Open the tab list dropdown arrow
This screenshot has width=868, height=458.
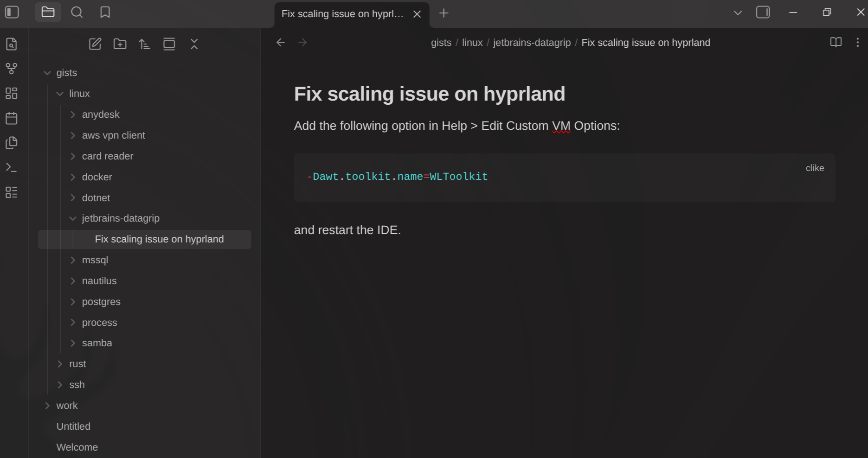click(738, 13)
